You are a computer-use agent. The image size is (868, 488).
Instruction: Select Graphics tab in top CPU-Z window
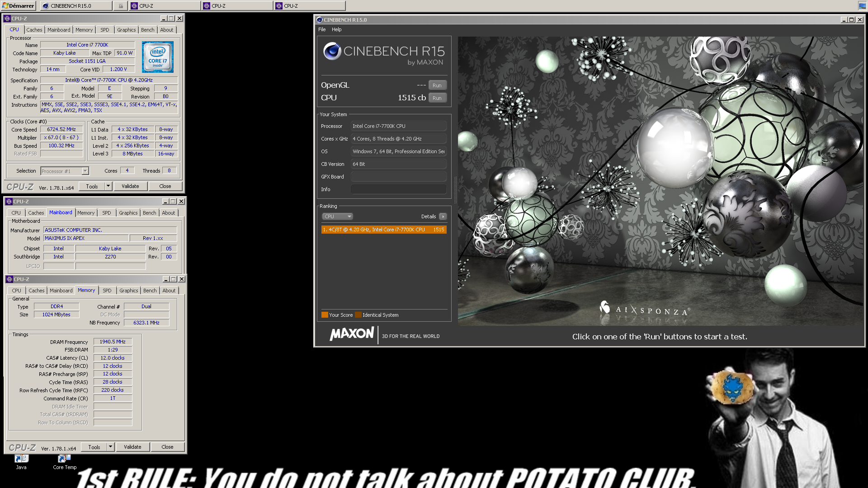coord(127,30)
